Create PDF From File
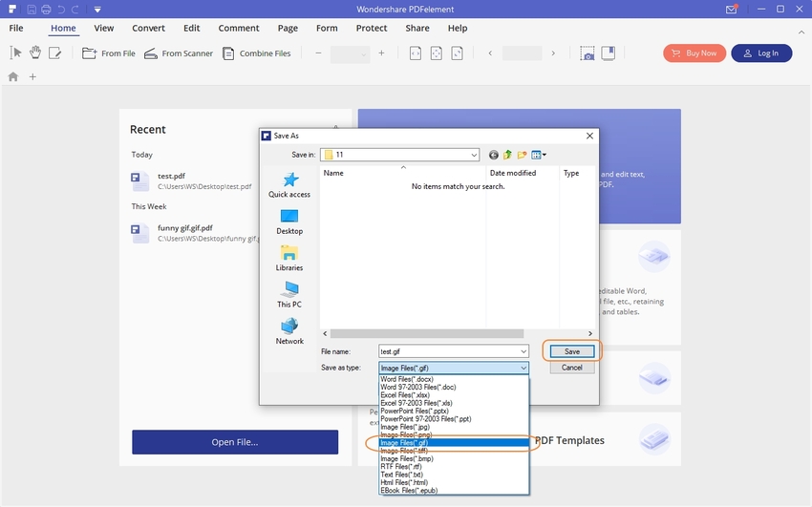The height and width of the screenshot is (507, 812). pyautogui.click(x=109, y=53)
